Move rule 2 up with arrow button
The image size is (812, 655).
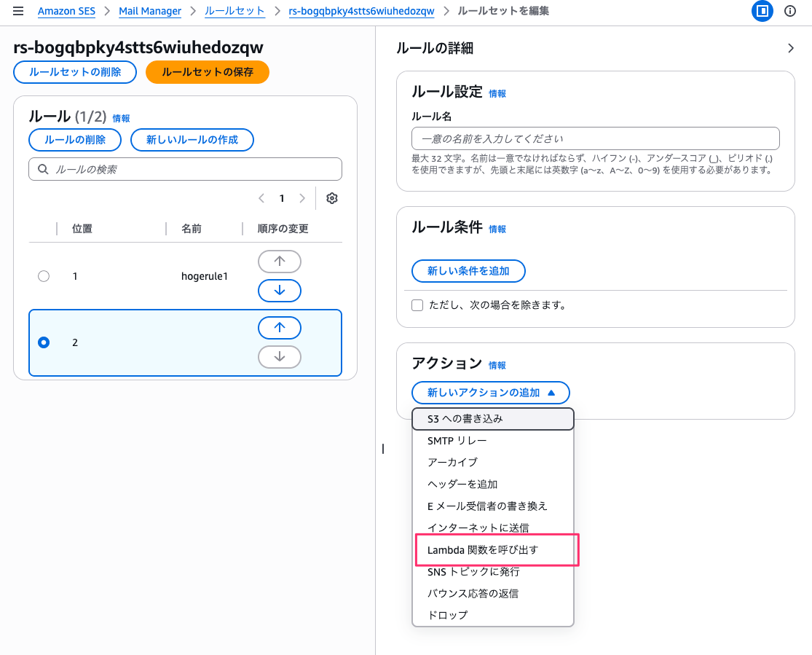[279, 328]
